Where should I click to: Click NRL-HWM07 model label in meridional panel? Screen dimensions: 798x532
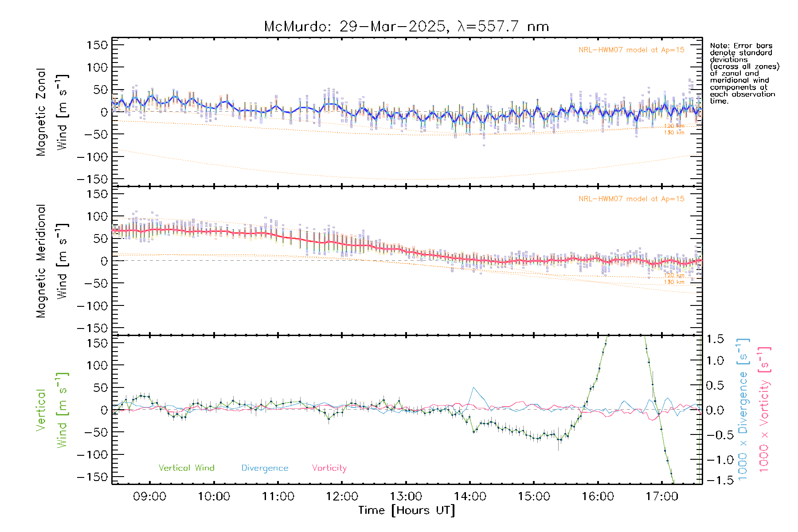click(631, 199)
